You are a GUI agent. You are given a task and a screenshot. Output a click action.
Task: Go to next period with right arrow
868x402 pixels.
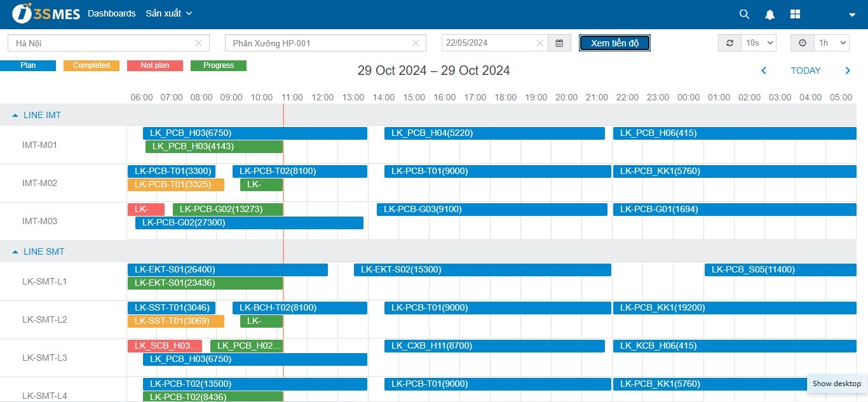(848, 70)
